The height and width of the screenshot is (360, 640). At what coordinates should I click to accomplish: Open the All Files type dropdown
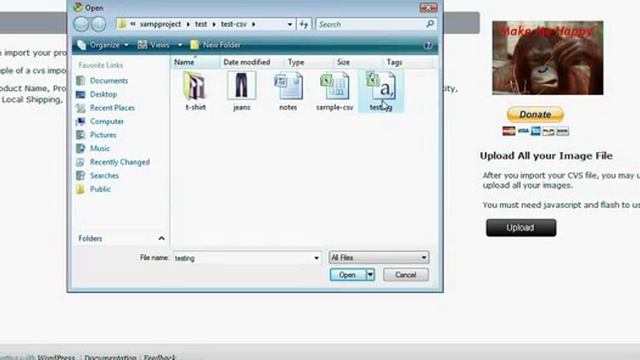tap(379, 258)
